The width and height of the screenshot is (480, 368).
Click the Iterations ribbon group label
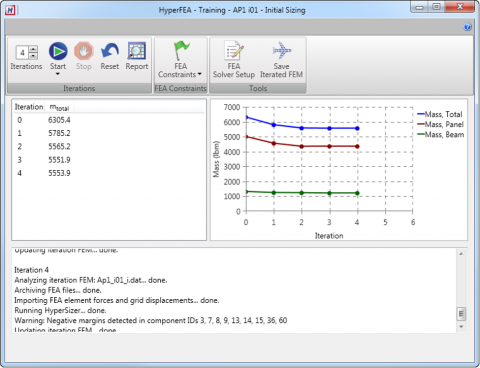coord(79,88)
